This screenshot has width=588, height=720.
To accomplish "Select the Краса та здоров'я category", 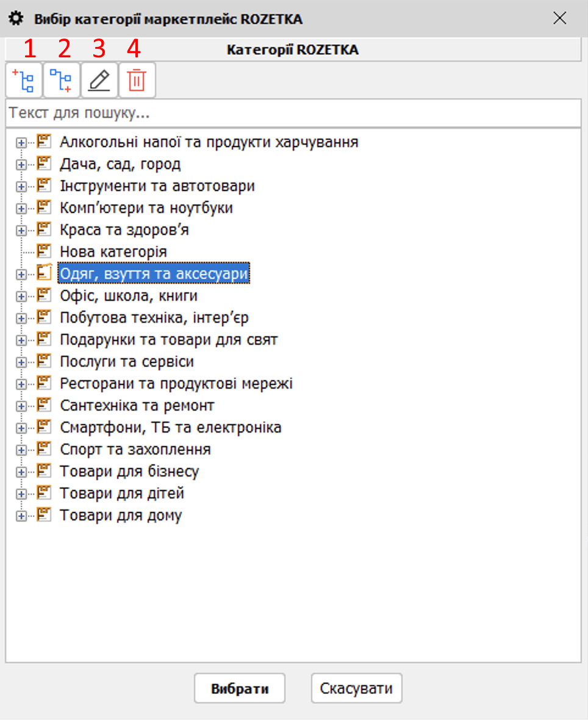I will point(124,229).
